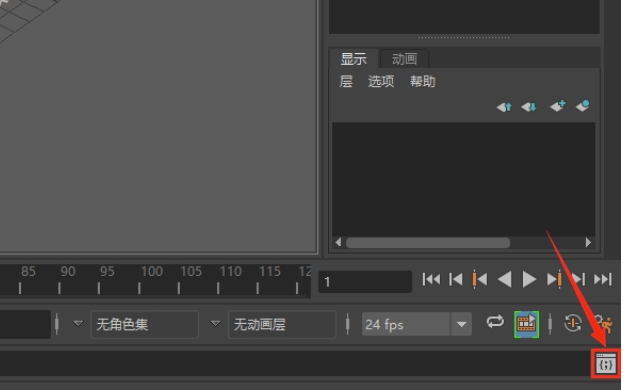Switch to 显示 tab
Image resolution: width=633 pixels, height=390 pixels.
coord(354,59)
